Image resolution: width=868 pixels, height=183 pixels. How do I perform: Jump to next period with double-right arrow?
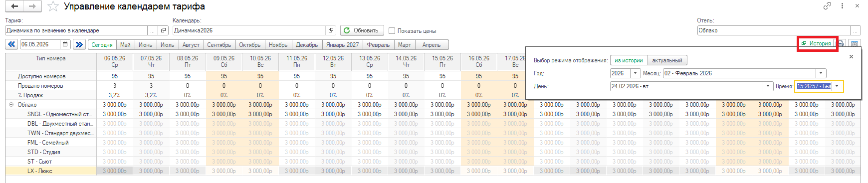click(79, 44)
